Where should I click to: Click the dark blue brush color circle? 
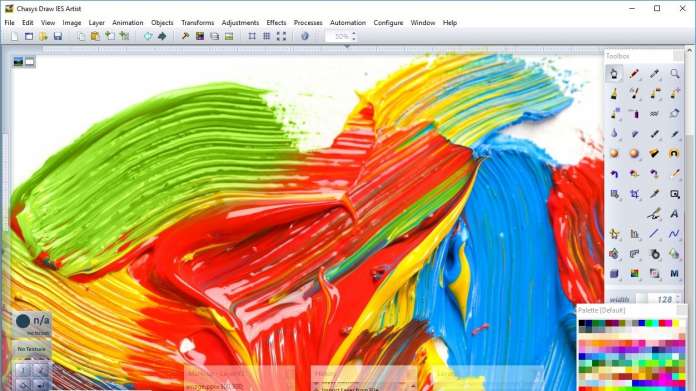pyautogui.click(x=23, y=321)
